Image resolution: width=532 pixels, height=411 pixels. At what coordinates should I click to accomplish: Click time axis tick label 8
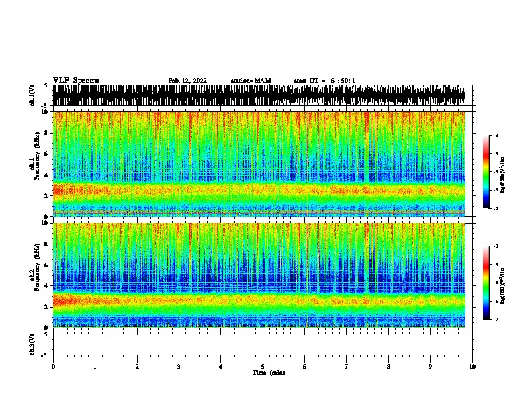point(388,367)
